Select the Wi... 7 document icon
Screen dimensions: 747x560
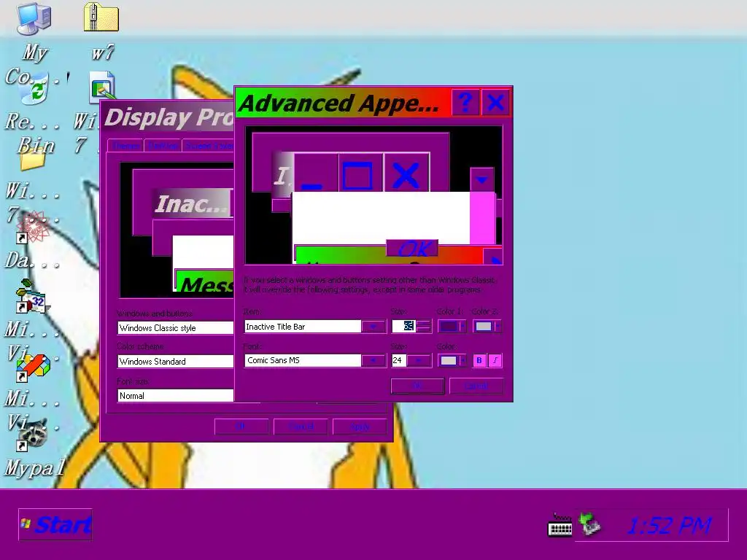click(x=102, y=87)
